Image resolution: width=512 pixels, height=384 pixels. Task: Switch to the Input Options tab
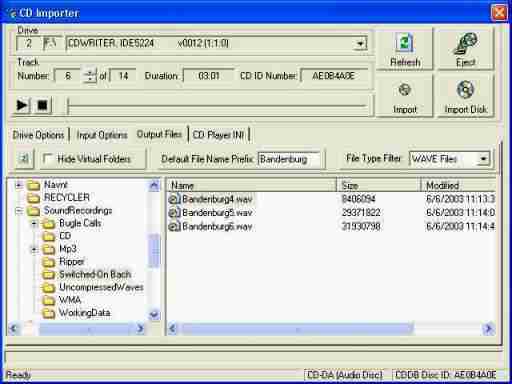pyautogui.click(x=102, y=135)
